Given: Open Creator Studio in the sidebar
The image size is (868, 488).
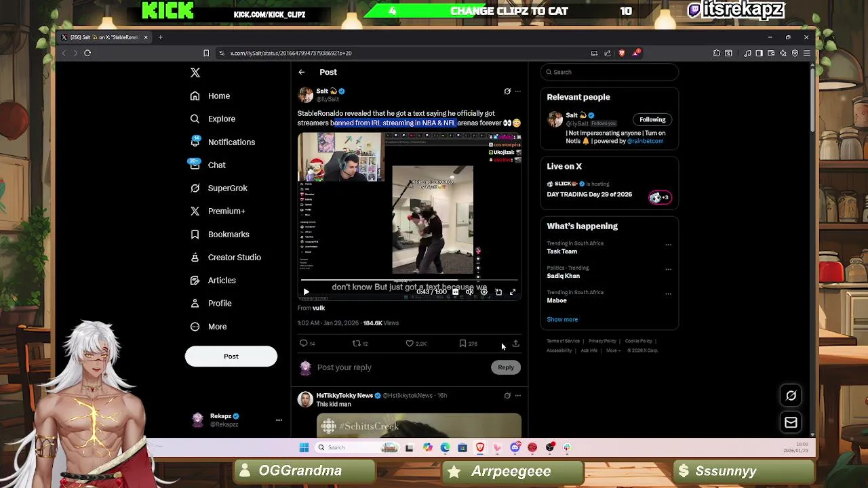Looking at the screenshot, I should coord(225,258).
